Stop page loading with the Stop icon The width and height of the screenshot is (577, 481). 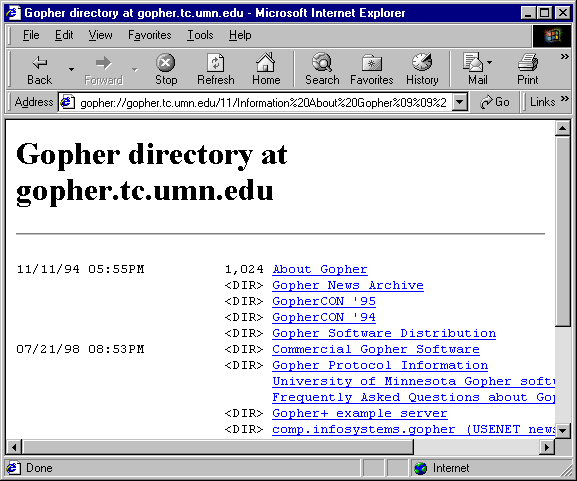tap(166, 63)
